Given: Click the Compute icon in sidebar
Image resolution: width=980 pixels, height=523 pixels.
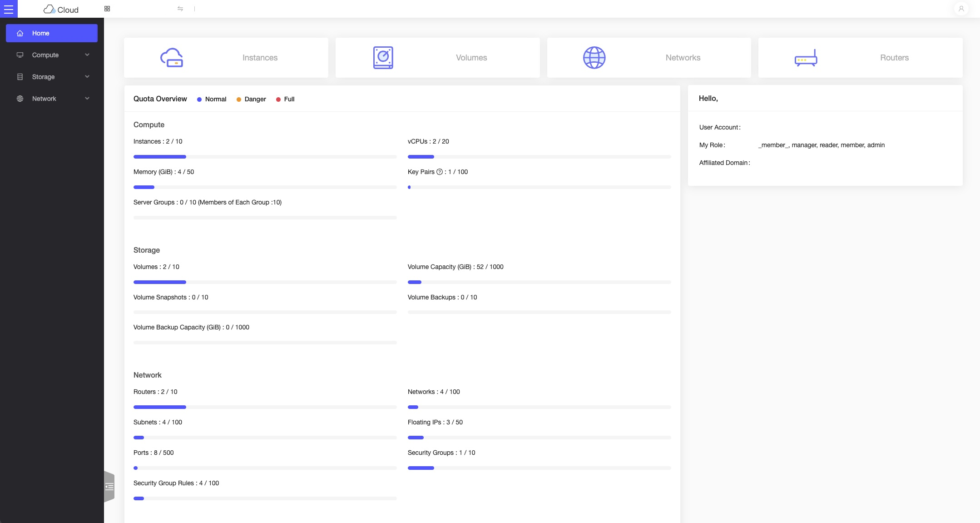Looking at the screenshot, I should pyautogui.click(x=20, y=55).
